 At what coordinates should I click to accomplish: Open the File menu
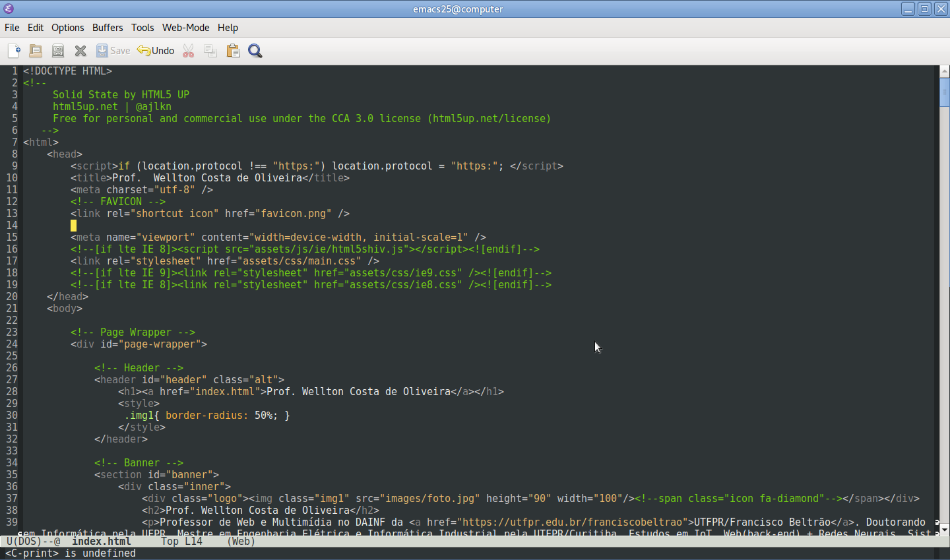(12, 28)
